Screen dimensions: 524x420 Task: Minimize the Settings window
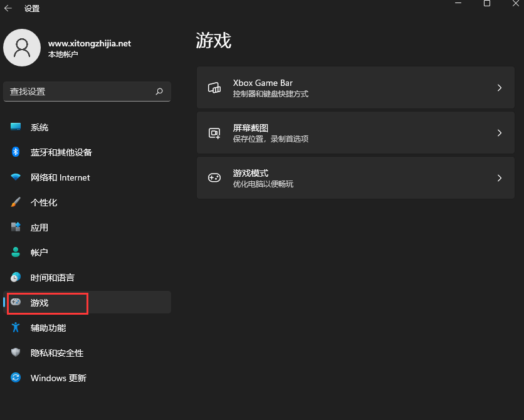pos(458,3)
